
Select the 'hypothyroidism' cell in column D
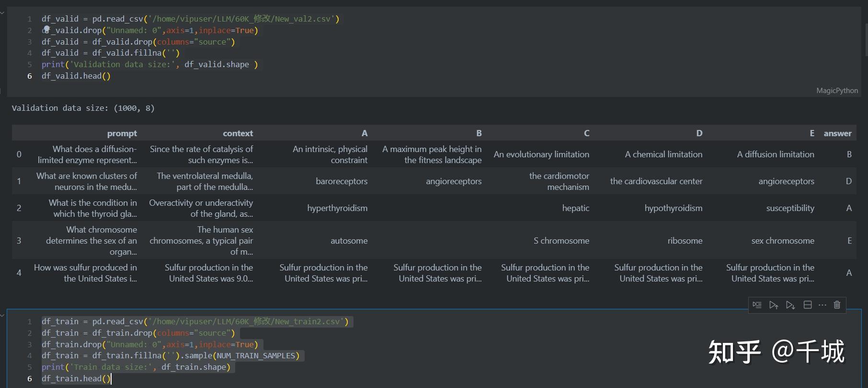pyautogui.click(x=673, y=208)
